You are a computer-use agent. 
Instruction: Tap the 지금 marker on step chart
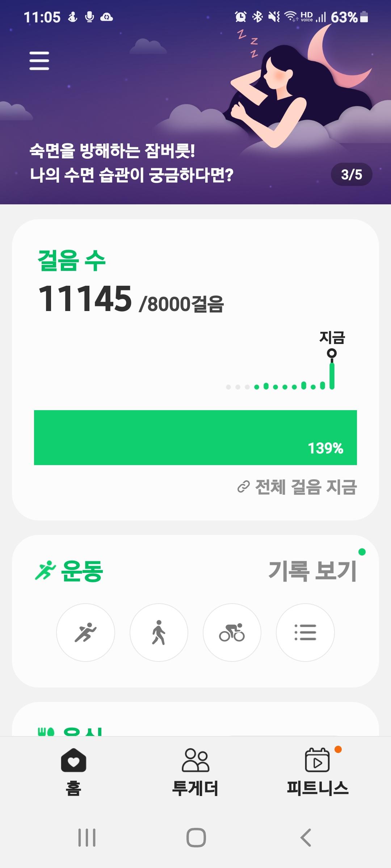pyautogui.click(x=332, y=353)
